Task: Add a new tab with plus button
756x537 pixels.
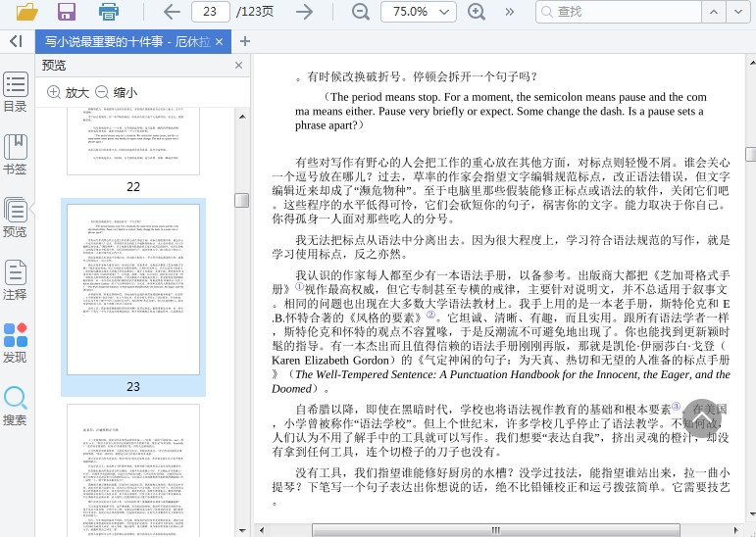Action: (x=245, y=41)
